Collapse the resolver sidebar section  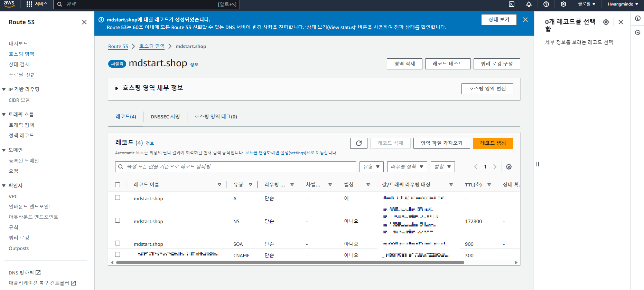point(4,186)
